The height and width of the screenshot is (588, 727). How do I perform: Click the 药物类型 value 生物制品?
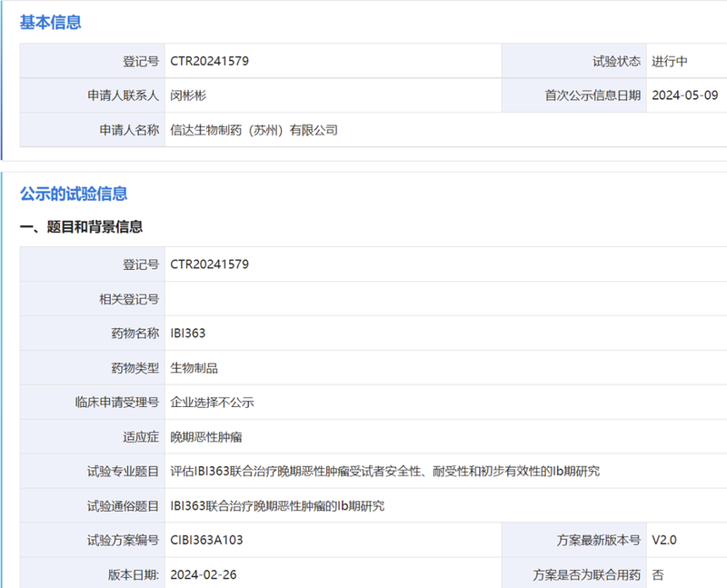pyautogui.click(x=197, y=367)
